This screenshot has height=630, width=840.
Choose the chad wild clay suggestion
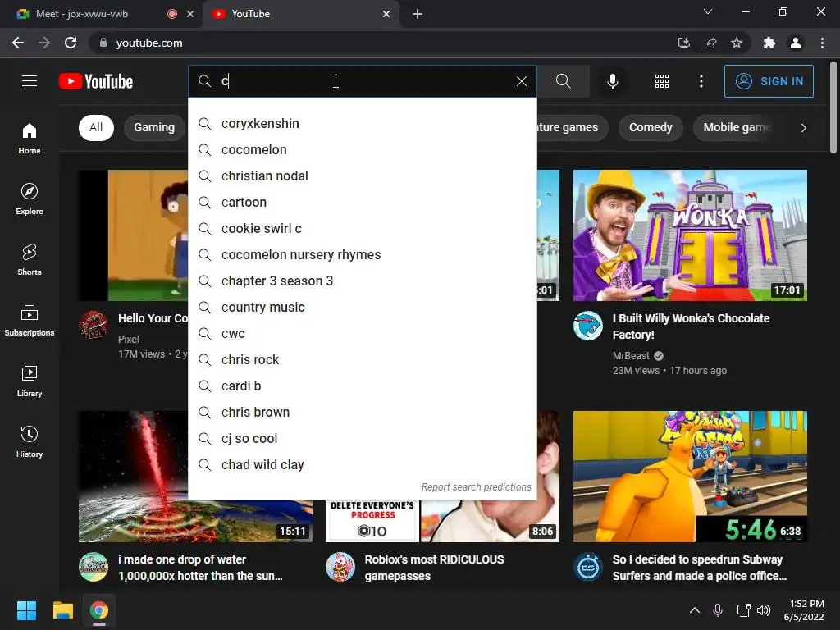click(362, 464)
